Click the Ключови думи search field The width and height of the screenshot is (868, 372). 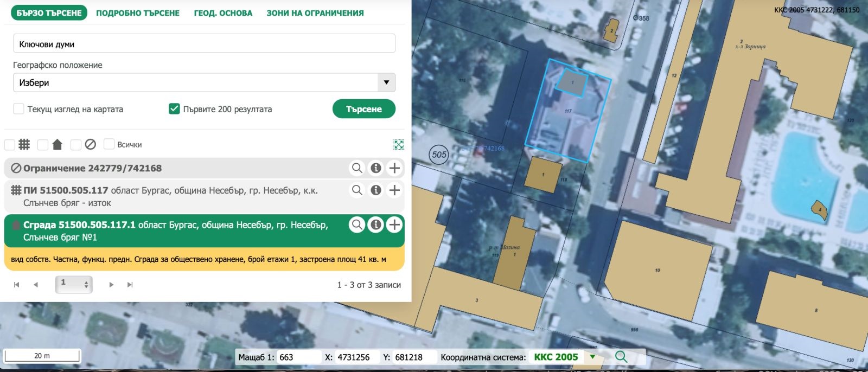[x=204, y=44]
